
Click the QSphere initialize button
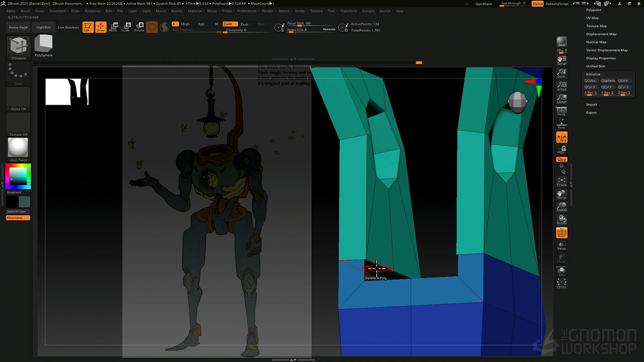pos(608,81)
